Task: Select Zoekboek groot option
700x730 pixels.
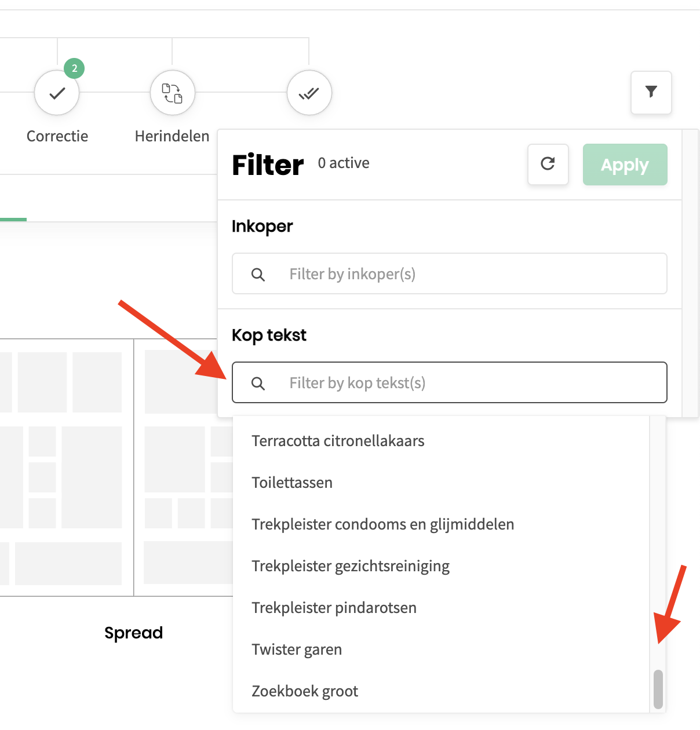Action: 441,691
